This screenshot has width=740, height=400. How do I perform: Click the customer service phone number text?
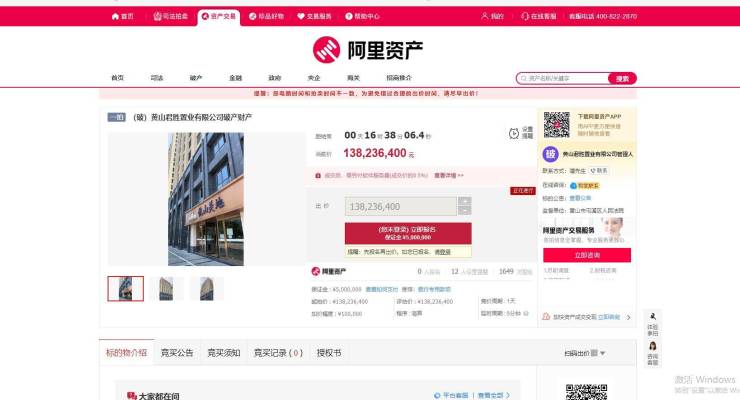pyautogui.click(x=603, y=17)
